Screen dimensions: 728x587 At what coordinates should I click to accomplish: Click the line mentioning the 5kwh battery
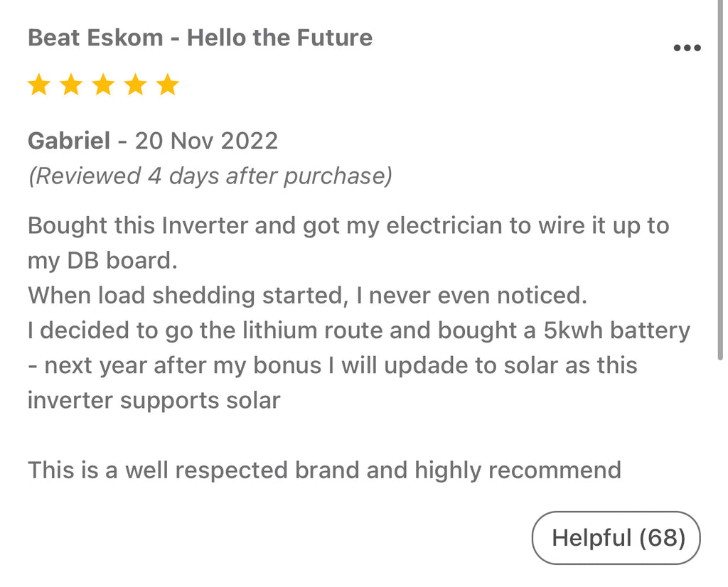(x=359, y=330)
